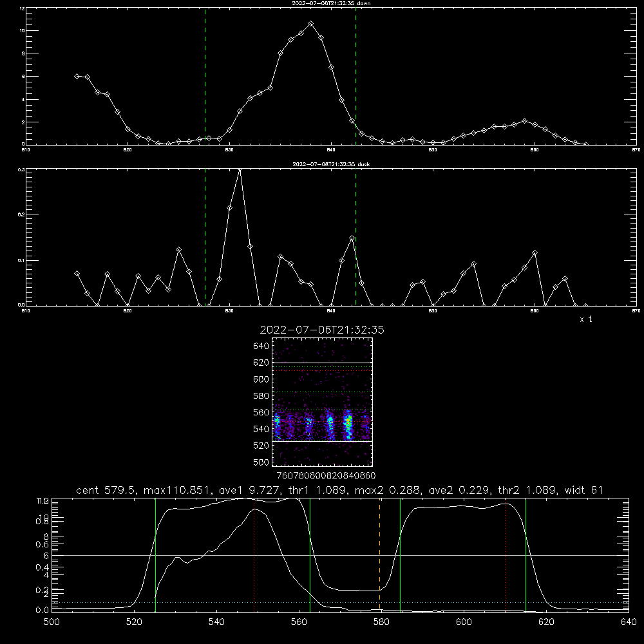Click the brightest emission blob in the spectrogram

[x=348, y=424]
